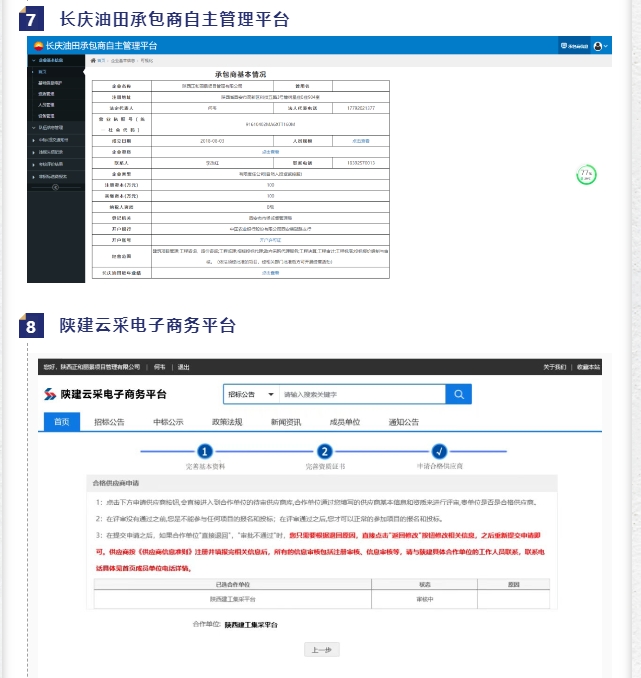Click the 陕建云采电子商务平台 logo
This screenshot has width=641, height=678.
pos(105,394)
